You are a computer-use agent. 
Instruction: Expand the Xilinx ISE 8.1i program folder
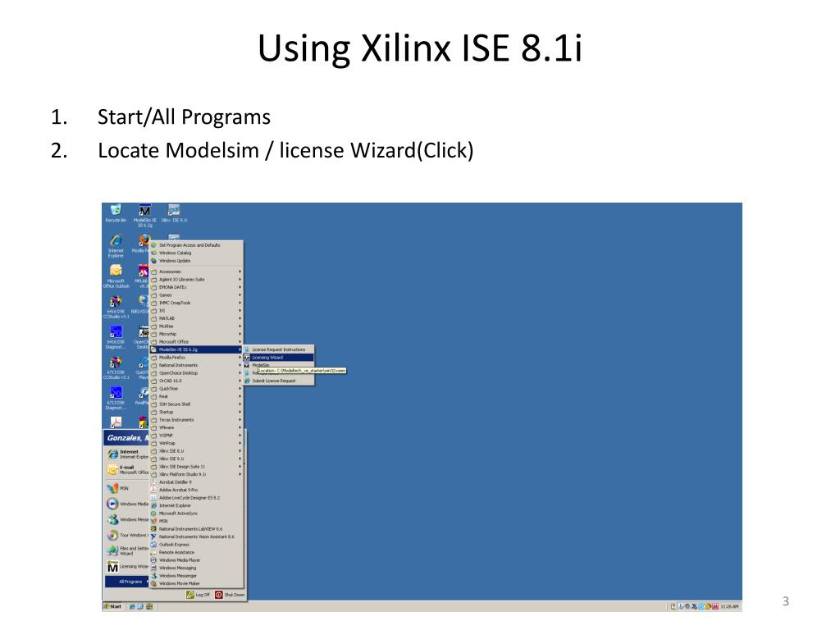197,451
